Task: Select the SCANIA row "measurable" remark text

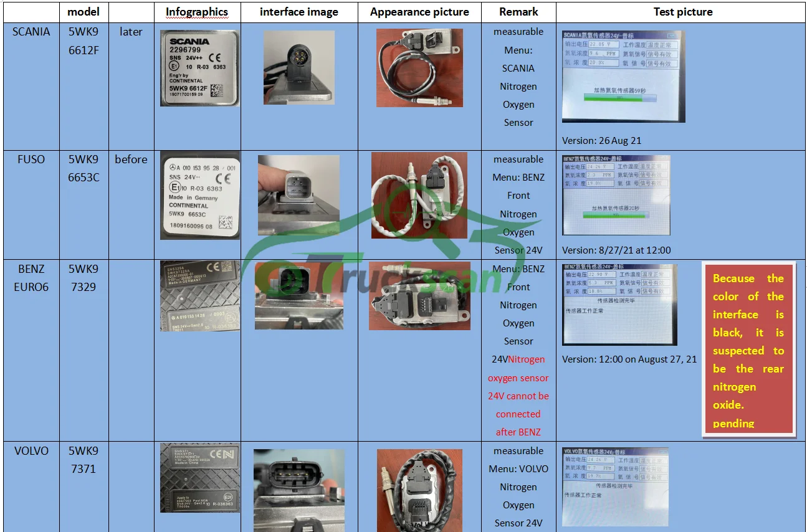Action: tap(518, 32)
